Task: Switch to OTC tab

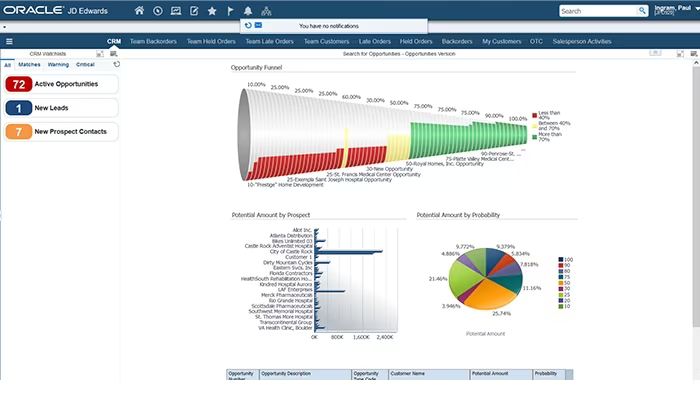Action: point(536,42)
